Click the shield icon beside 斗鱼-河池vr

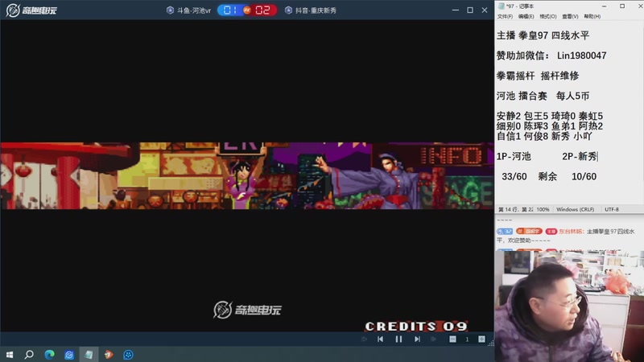(170, 10)
